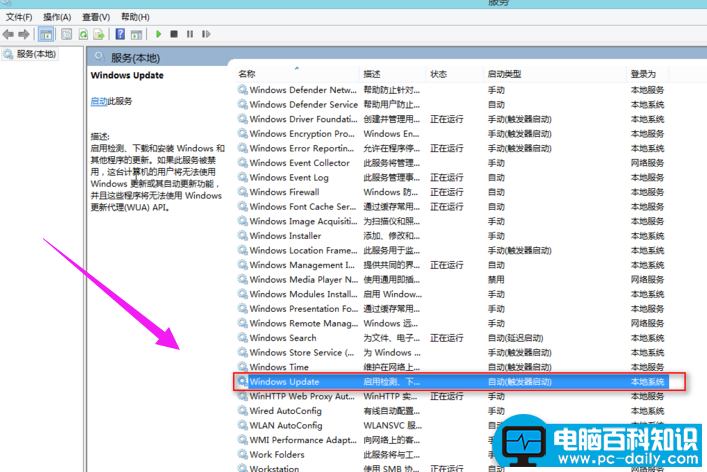Click 禁用 startup type of Media Player row
The width and height of the screenshot is (707, 472).
tap(496, 280)
